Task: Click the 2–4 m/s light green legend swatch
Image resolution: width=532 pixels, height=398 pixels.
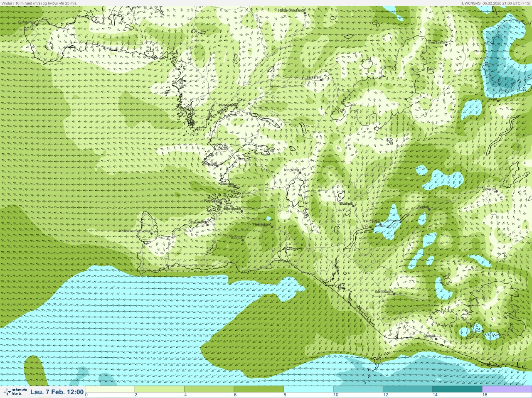Action: pos(160,389)
